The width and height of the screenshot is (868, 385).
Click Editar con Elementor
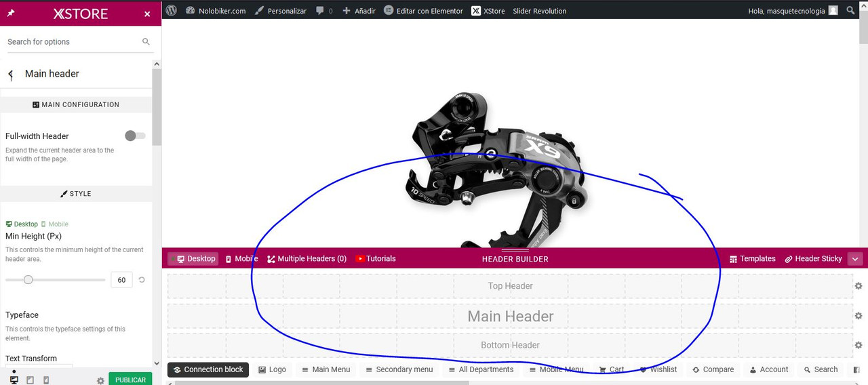tap(423, 10)
